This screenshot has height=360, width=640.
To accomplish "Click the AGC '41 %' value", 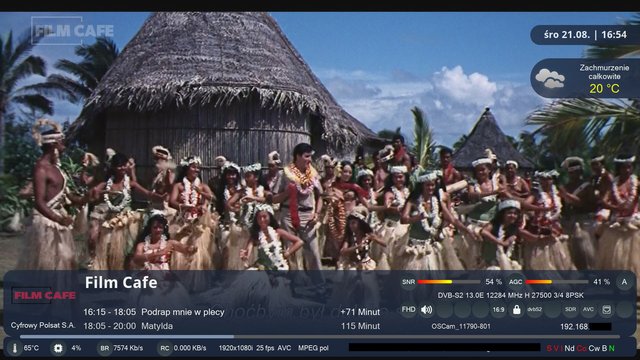I will (601, 282).
